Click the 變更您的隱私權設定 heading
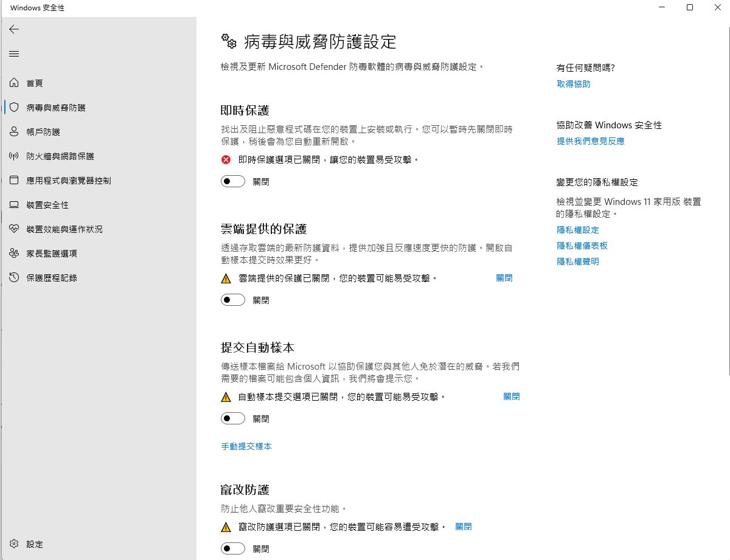 (597, 182)
